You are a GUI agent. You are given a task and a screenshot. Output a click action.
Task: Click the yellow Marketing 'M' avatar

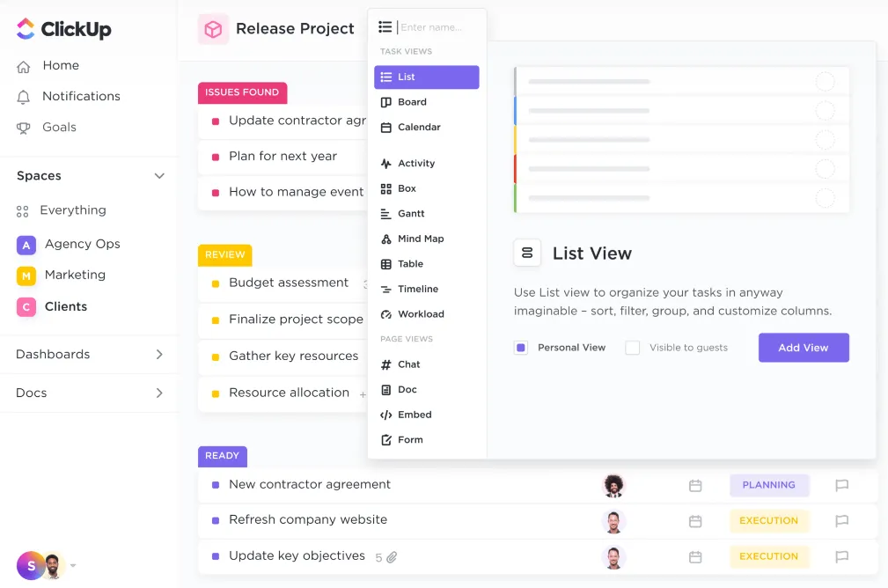pos(26,276)
